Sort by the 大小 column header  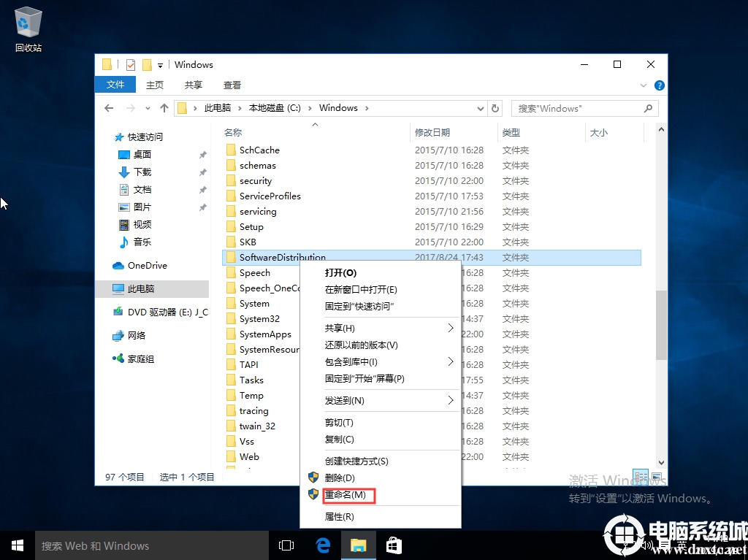tap(599, 133)
